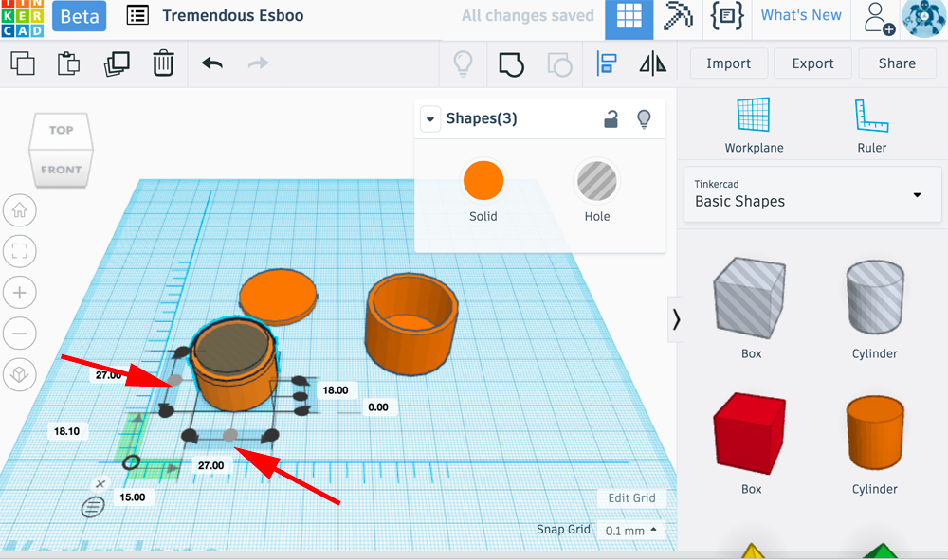Undo the last action
This screenshot has height=560, width=948.
(x=212, y=63)
